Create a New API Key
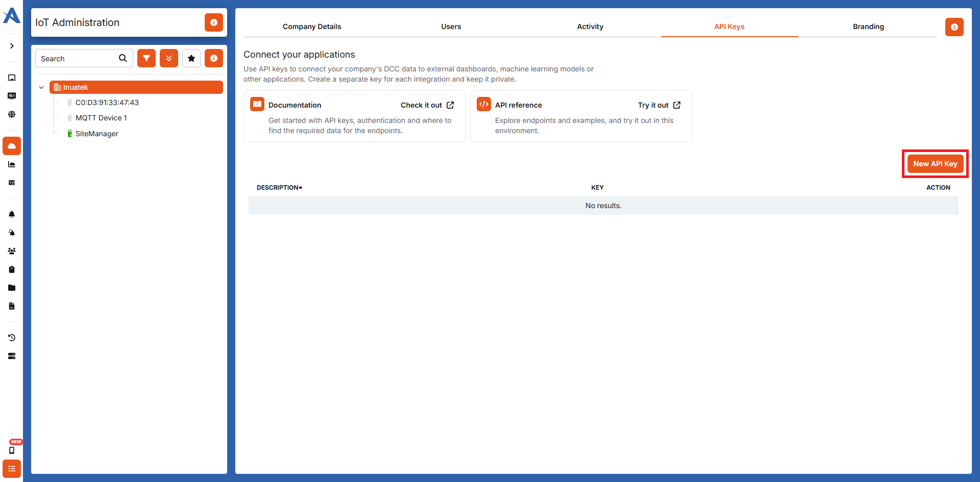980x482 pixels. 936,164
